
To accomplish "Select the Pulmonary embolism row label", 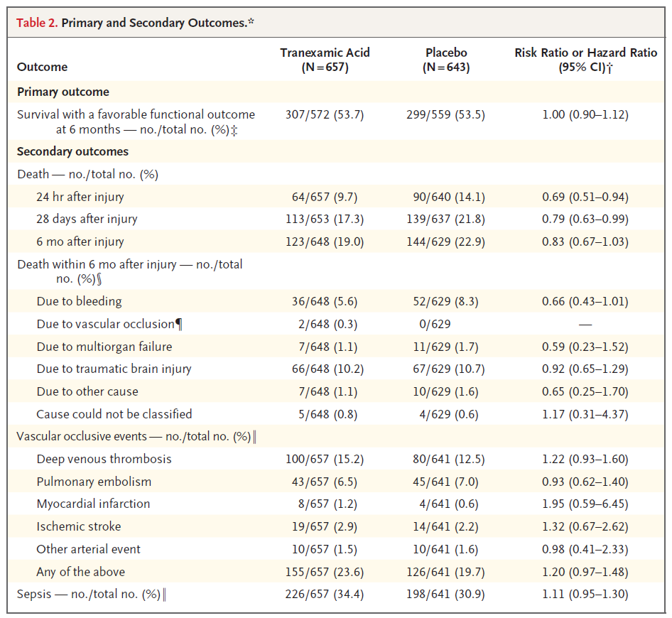I will [x=94, y=482].
